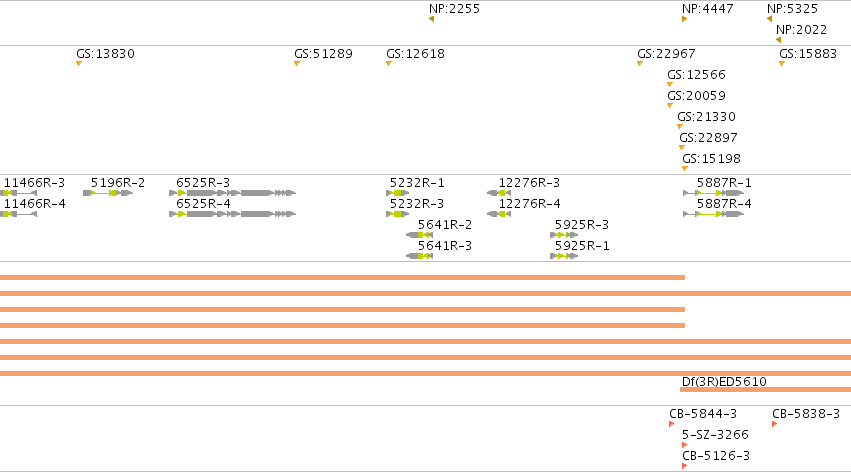The width and height of the screenshot is (851, 472).
Task: Select the 5925R-1 gene model glyph
Action: tap(564, 256)
